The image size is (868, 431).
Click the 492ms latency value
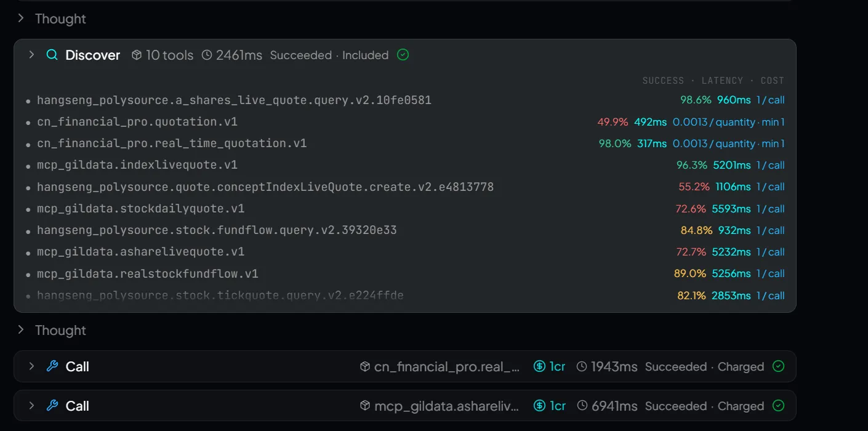650,122
